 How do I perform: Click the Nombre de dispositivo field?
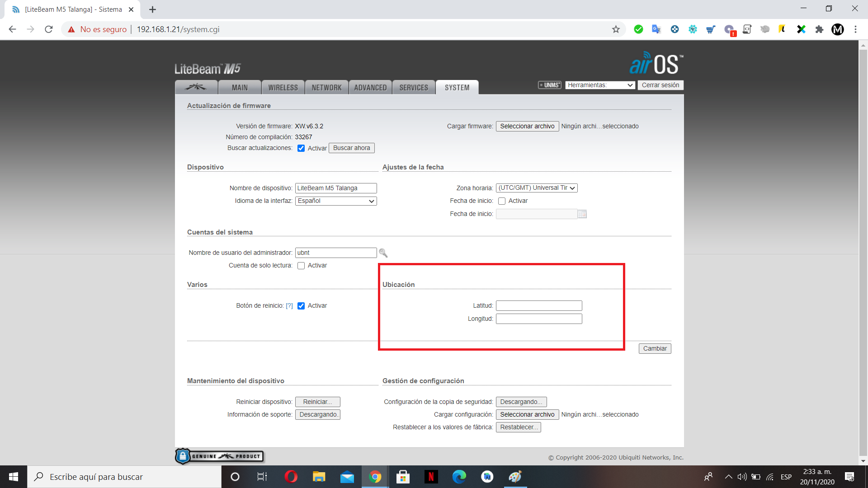coord(336,188)
